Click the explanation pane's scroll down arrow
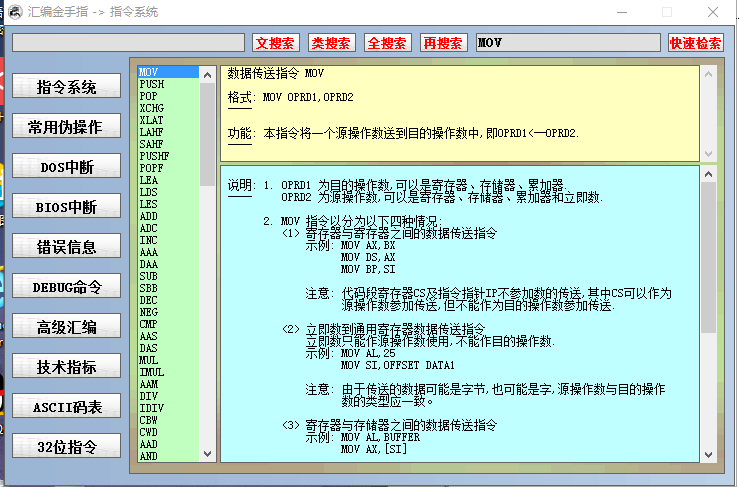 pos(708,455)
